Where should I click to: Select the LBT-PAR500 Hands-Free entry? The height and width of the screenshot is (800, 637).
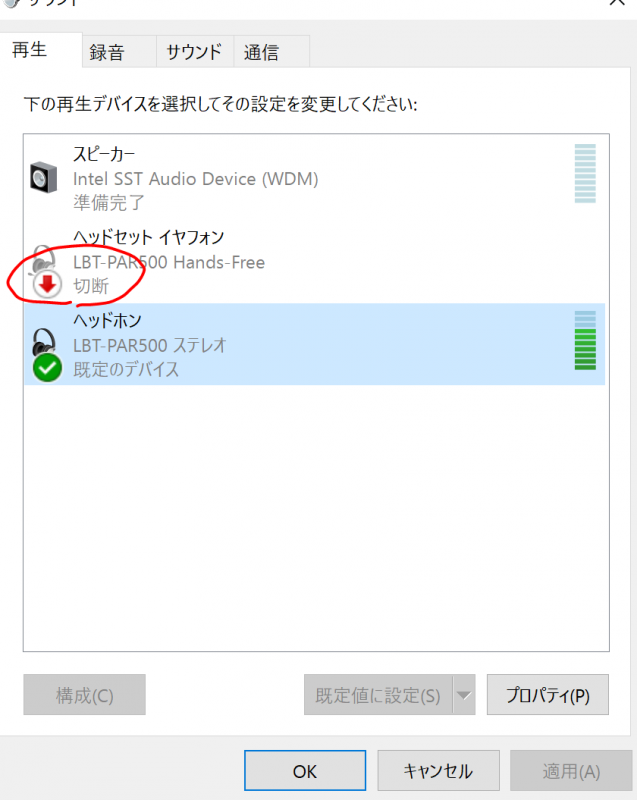[315, 261]
